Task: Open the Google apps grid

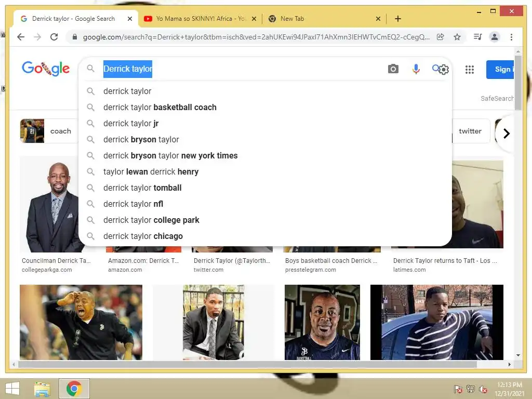Action: point(470,70)
